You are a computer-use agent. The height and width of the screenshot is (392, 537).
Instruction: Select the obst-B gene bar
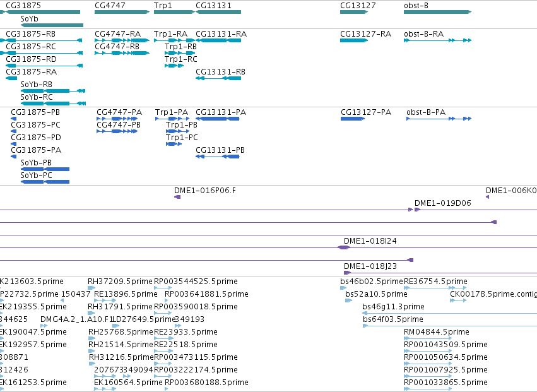point(438,12)
